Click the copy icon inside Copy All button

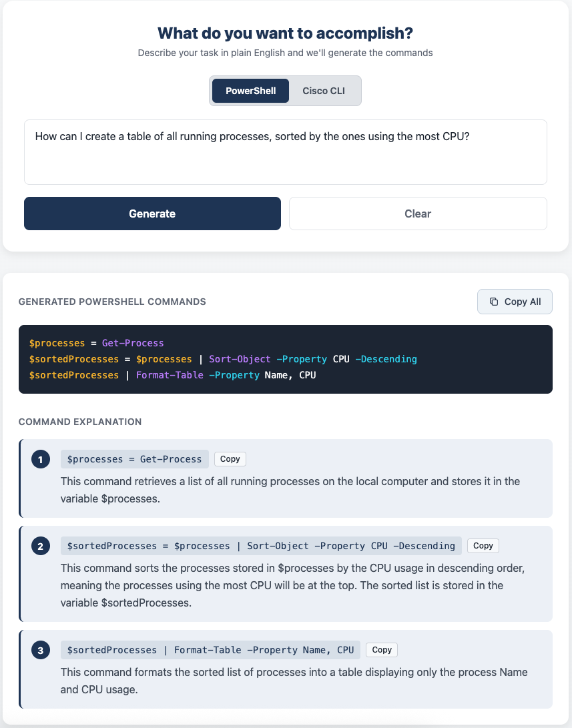tap(494, 302)
